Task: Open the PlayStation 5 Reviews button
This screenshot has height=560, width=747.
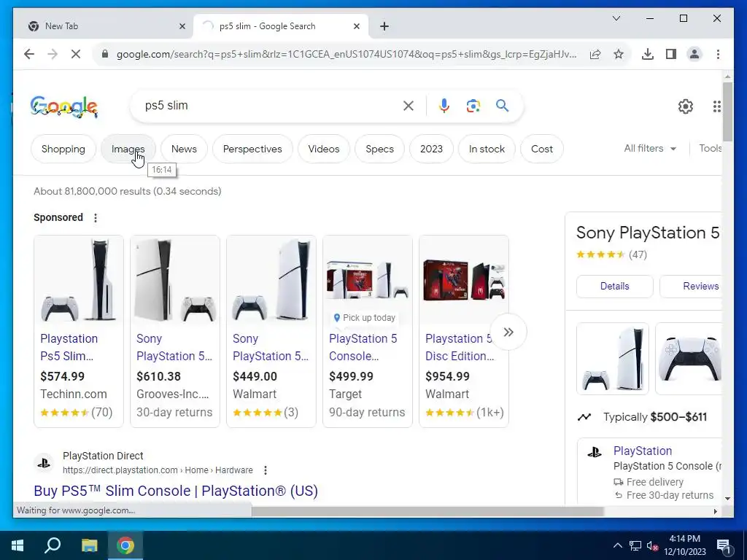Action: tap(691, 286)
